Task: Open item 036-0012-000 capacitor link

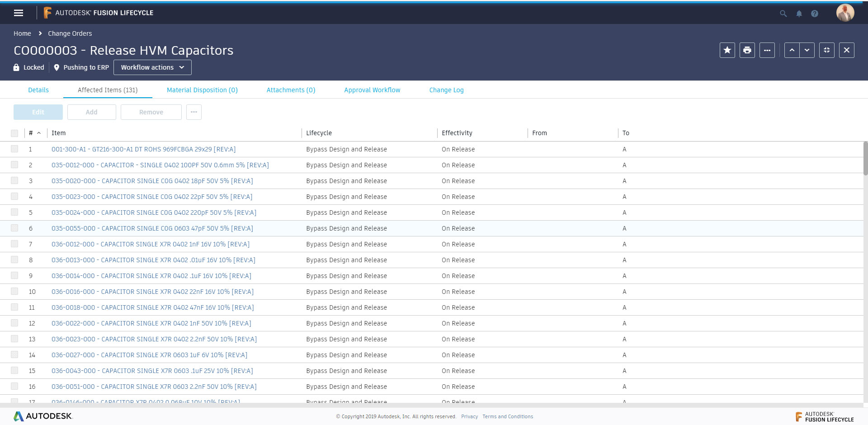Action: 150,244
